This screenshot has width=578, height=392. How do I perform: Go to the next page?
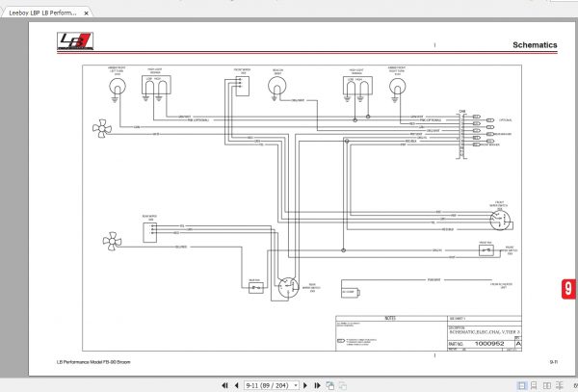tap(304, 385)
